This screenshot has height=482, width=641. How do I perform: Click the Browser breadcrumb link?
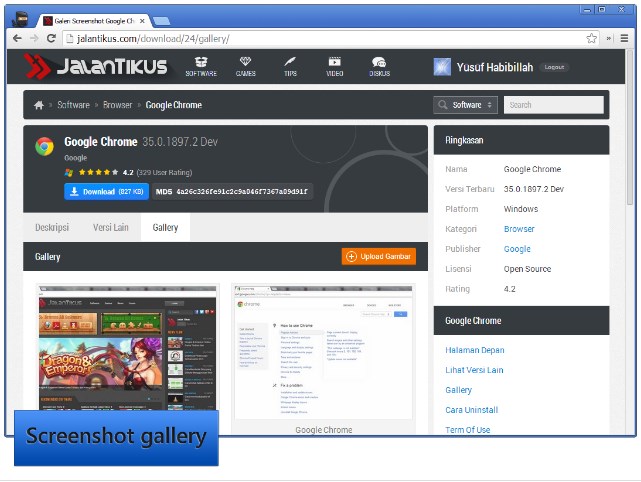(x=117, y=105)
